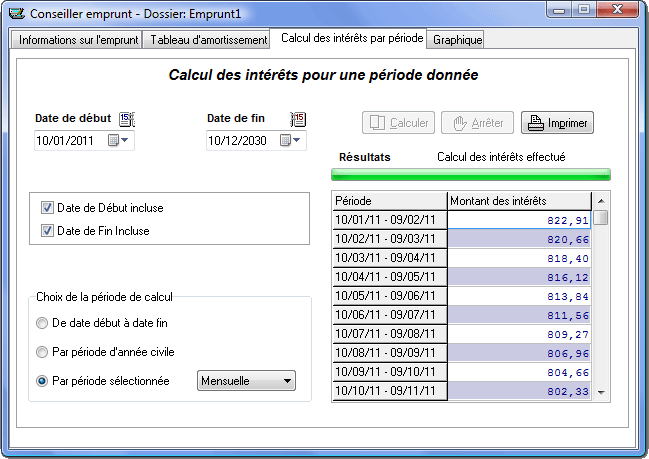
Task: Select the 10/05/11 - 09/06/11 period row
Action: click(x=389, y=297)
